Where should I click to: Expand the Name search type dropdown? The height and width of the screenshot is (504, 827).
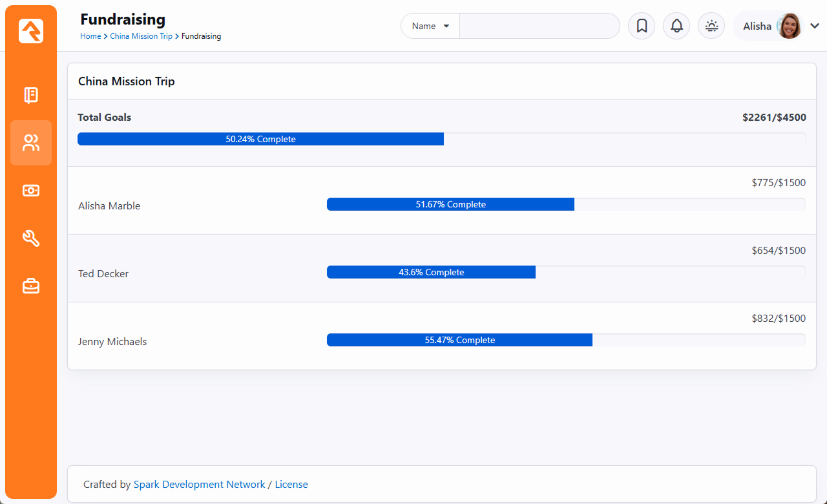431,26
